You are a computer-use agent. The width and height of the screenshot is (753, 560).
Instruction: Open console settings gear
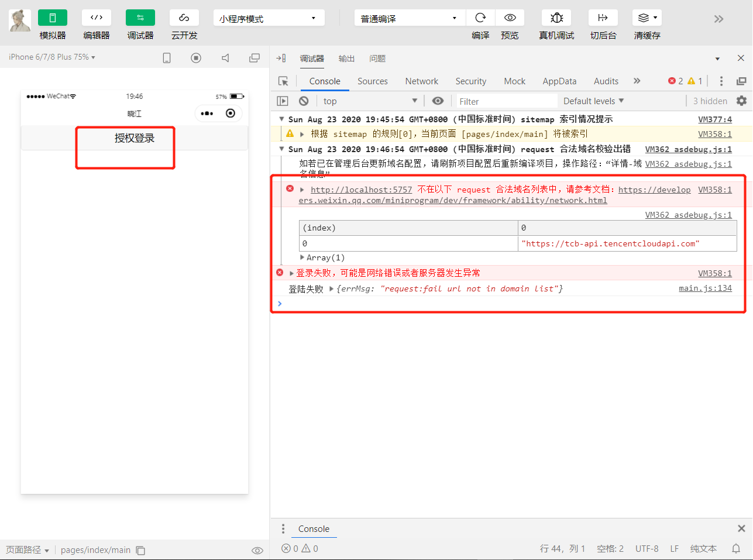point(741,101)
